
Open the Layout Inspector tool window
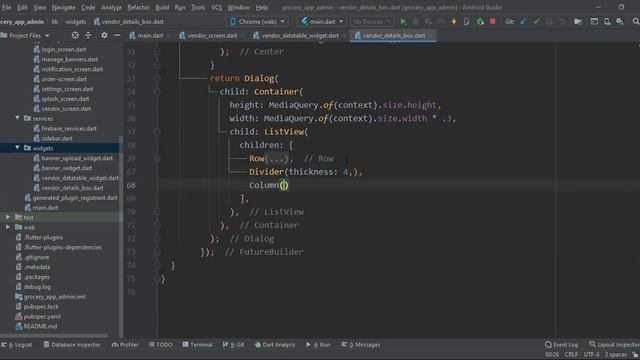(614, 345)
